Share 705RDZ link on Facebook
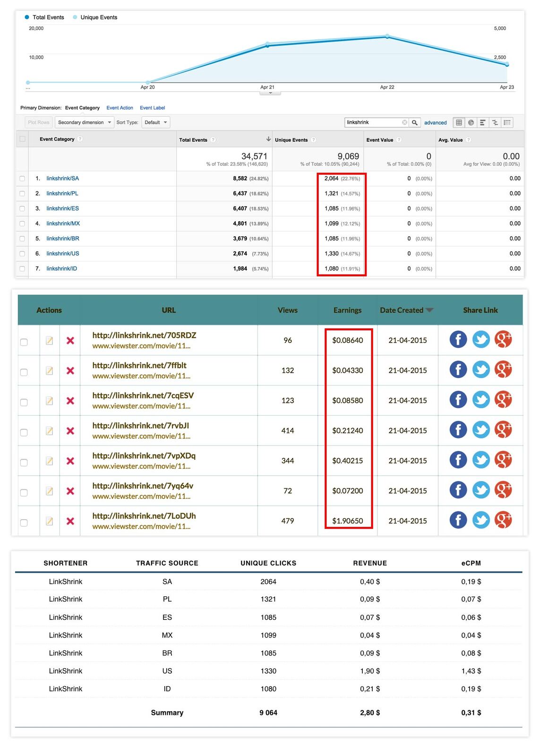This screenshot has height=756, width=539. tap(458, 339)
